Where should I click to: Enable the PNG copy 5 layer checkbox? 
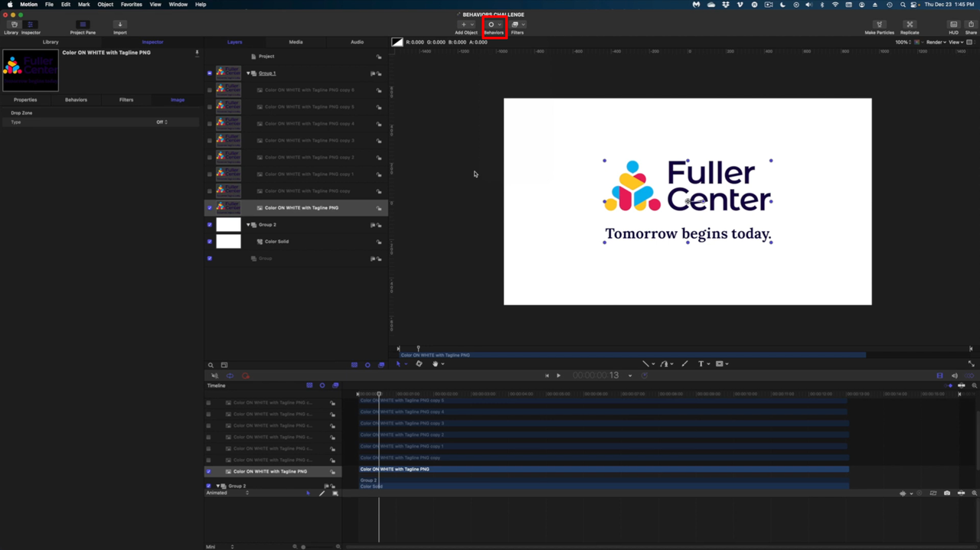point(210,107)
